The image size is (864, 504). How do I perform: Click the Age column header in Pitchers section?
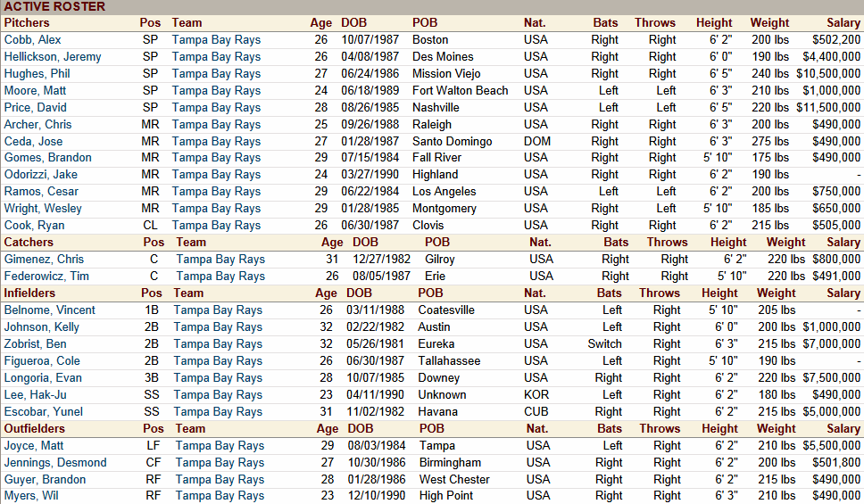tap(320, 22)
